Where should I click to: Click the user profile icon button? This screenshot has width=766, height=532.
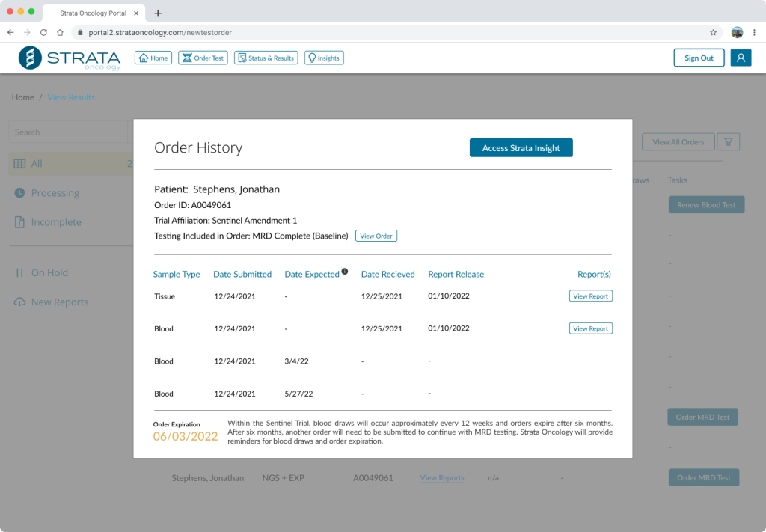tap(741, 58)
